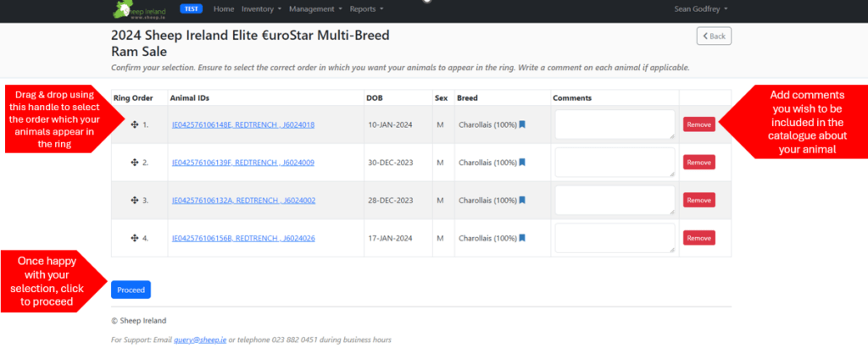Remove animal J6024018 from selection

click(x=699, y=124)
